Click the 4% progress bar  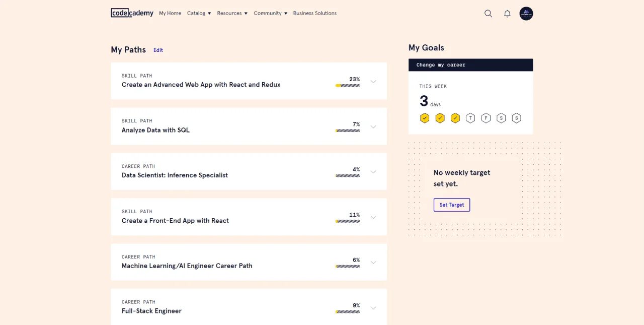348,176
